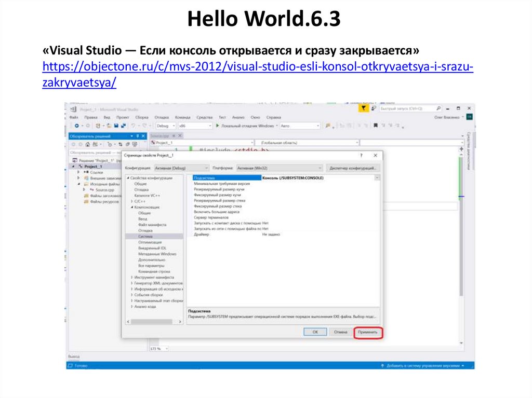
Task: Select Файлы ресурсов folder in Solution Explorer
Action: point(104,201)
